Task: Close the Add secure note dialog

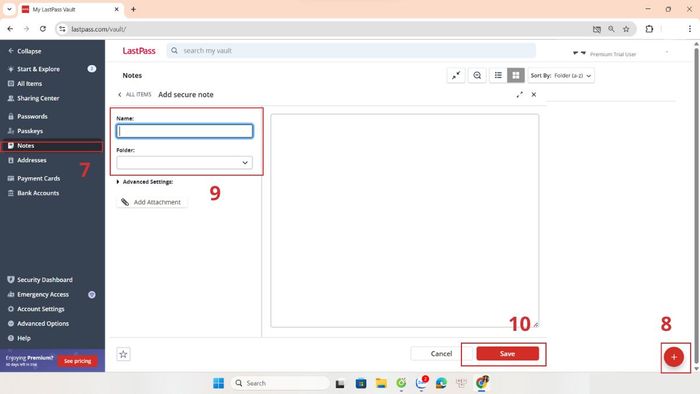Action: point(534,95)
